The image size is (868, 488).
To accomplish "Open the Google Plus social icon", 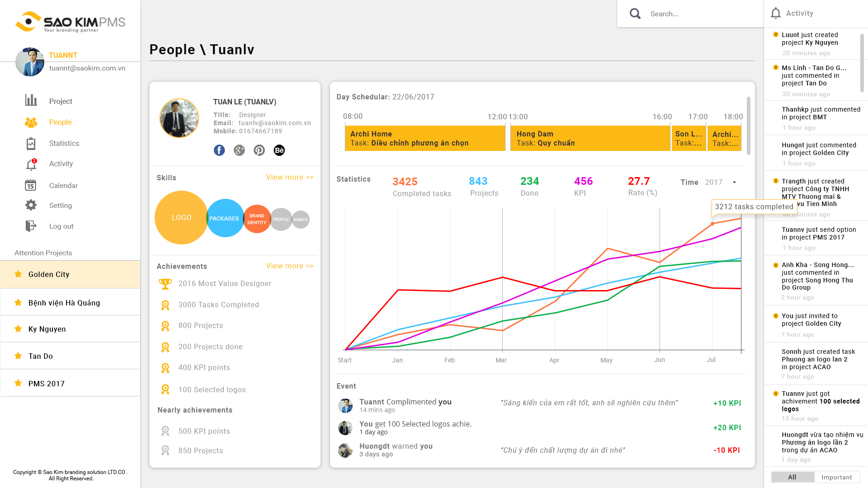I will (239, 150).
